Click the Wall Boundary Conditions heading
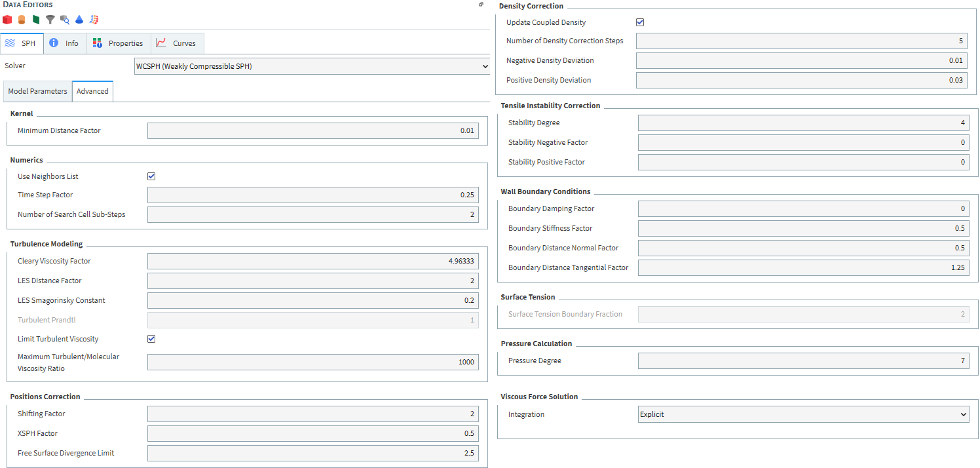980x468 pixels. point(546,191)
